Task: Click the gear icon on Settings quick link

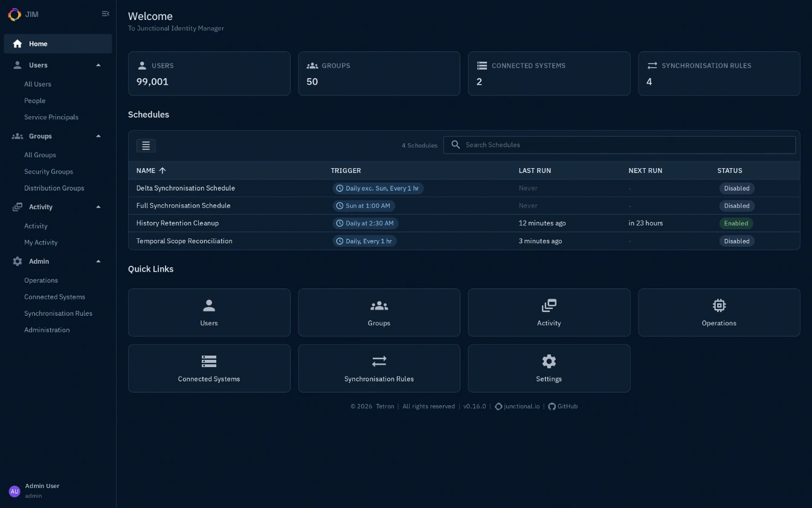Action: point(549,361)
